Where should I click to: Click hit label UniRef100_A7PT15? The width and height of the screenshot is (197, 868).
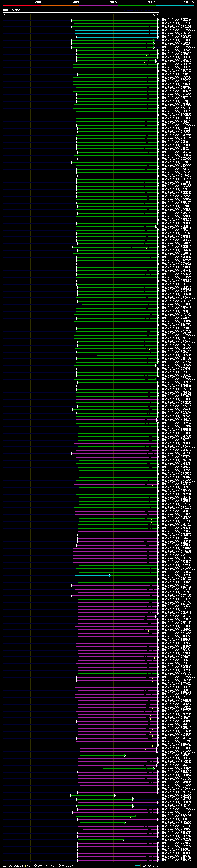click(177, 98)
